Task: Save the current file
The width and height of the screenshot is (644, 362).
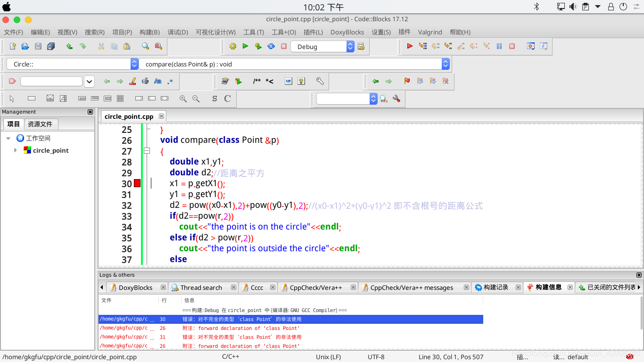Action: pos(38,46)
